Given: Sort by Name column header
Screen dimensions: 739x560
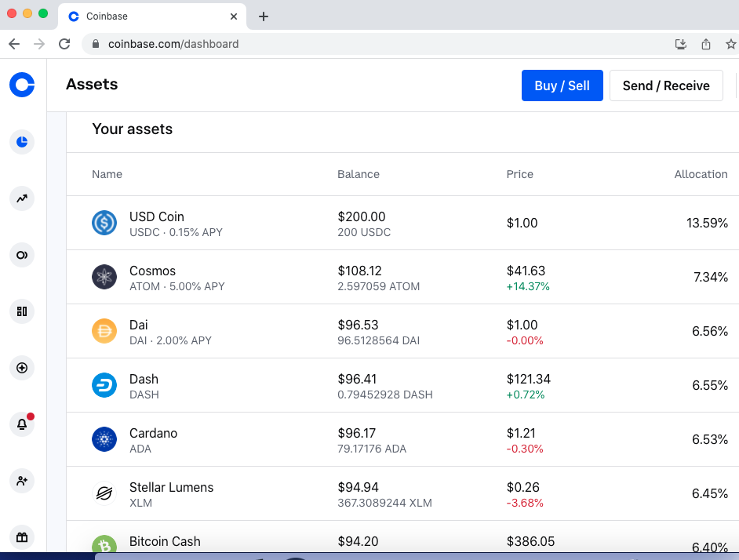Looking at the screenshot, I should (x=107, y=174).
